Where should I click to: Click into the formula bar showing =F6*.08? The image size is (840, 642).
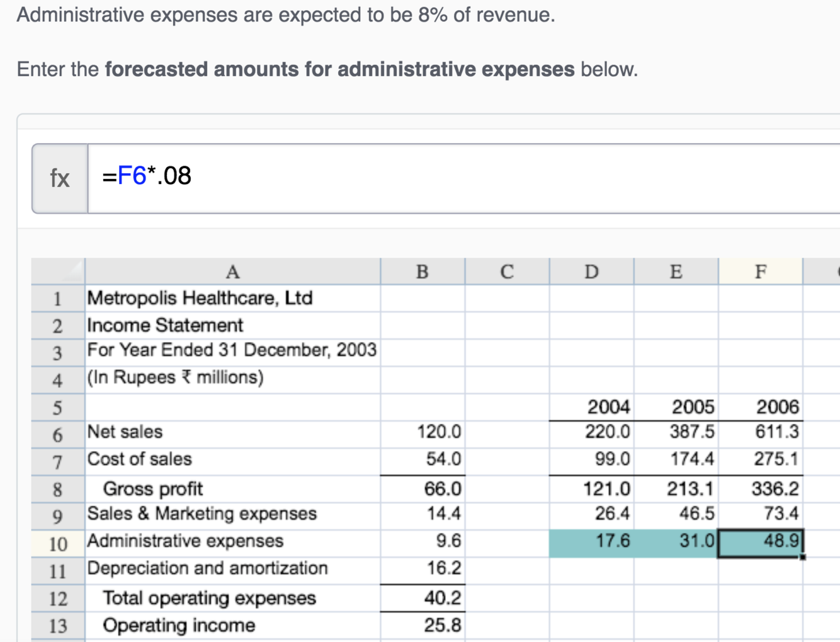click(x=464, y=178)
